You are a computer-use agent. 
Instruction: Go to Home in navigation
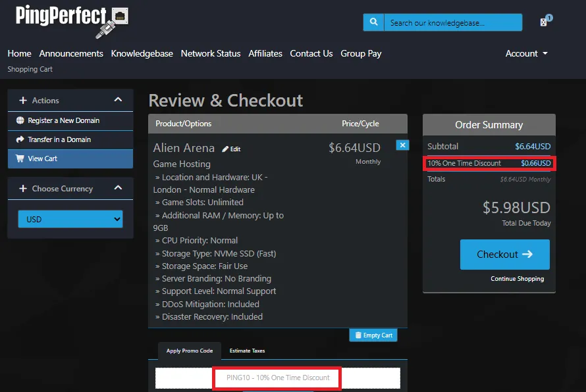click(20, 53)
